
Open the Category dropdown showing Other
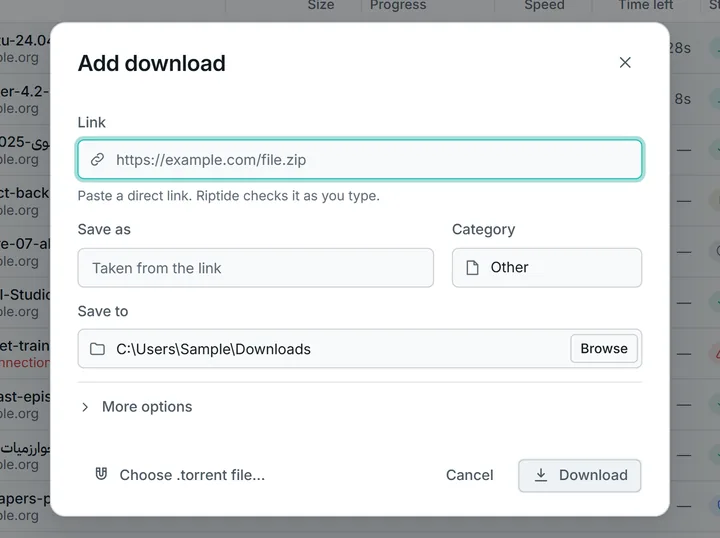(x=547, y=268)
